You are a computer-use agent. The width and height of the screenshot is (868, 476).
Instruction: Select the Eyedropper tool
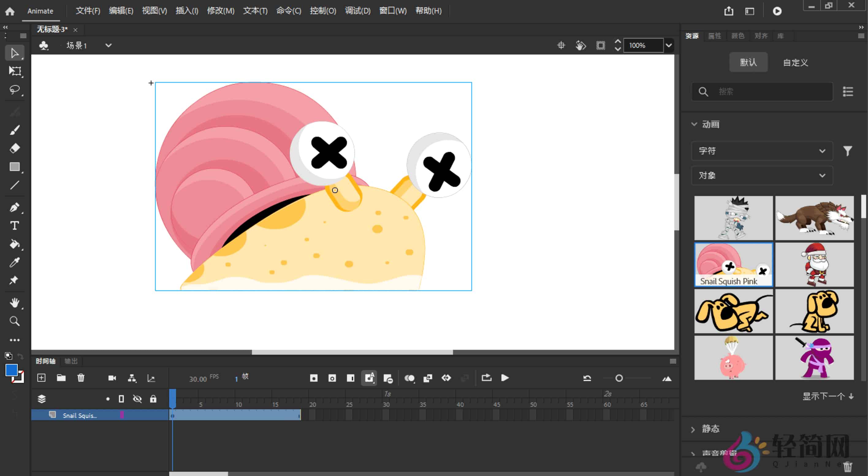pos(14,262)
